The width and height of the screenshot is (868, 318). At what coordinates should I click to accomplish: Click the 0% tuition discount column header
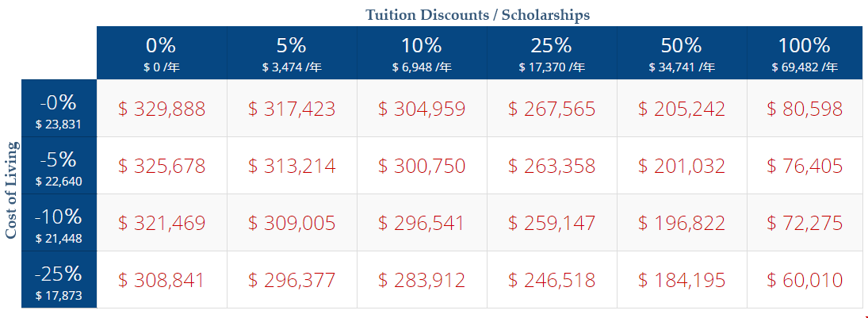pos(162,53)
